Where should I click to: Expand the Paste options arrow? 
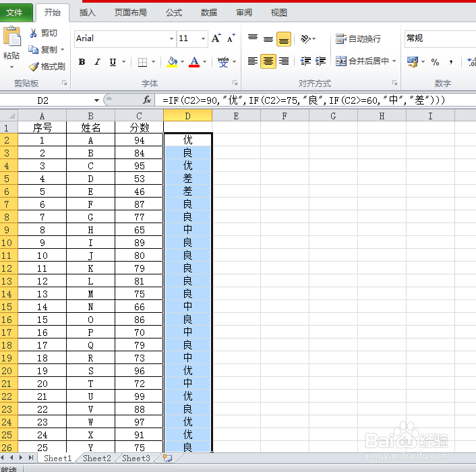[x=11, y=67]
